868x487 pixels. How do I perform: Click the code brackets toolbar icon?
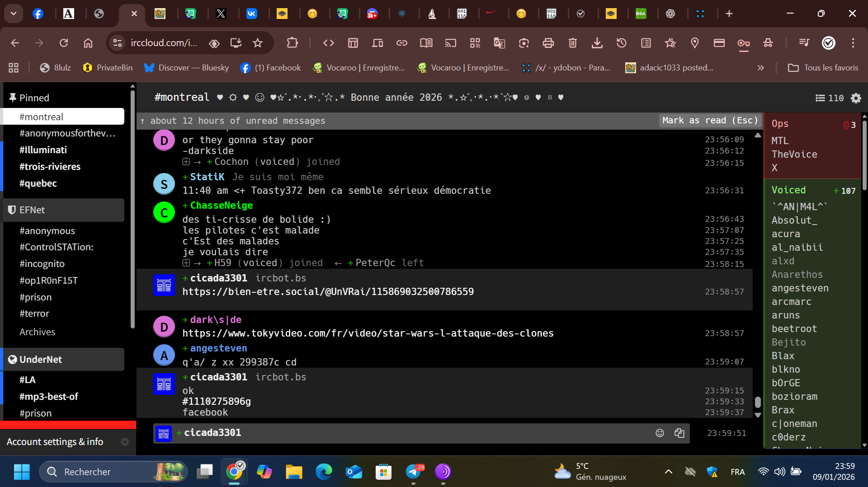pos(329,43)
